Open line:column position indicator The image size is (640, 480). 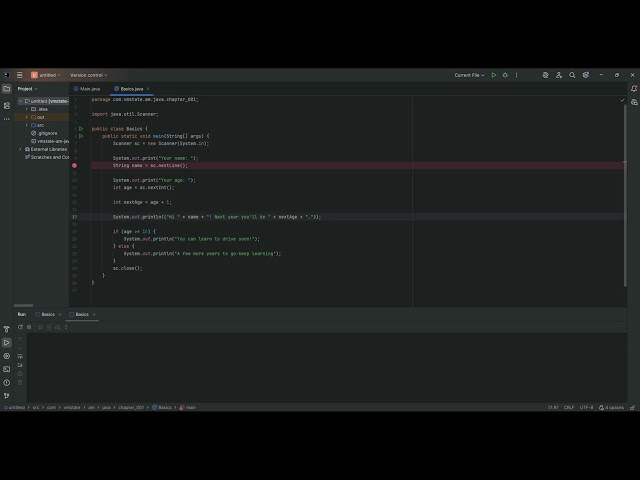(x=553, y=407)
